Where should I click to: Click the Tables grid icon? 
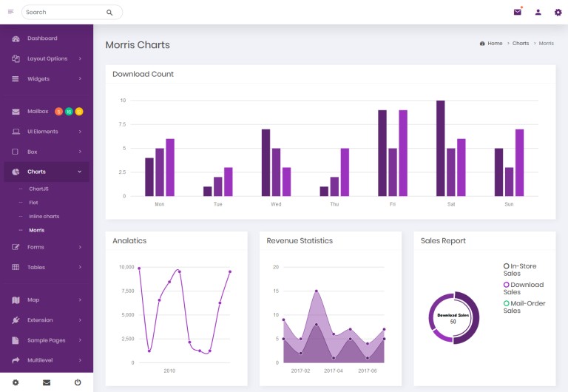(x=16, y=267)
